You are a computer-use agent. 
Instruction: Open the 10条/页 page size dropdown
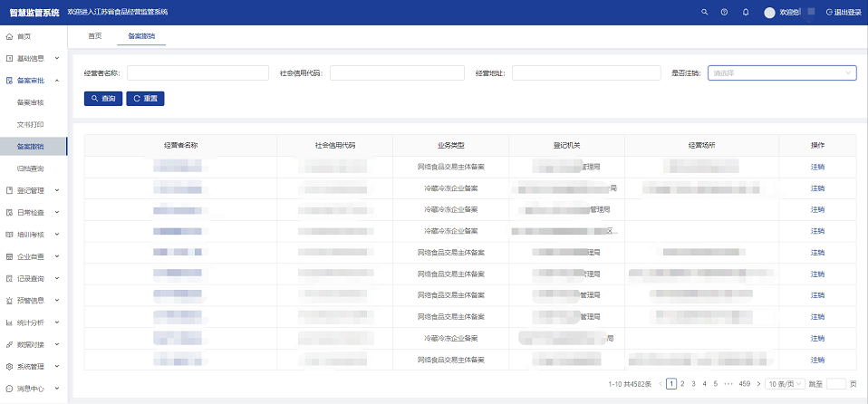click(786, 384)
